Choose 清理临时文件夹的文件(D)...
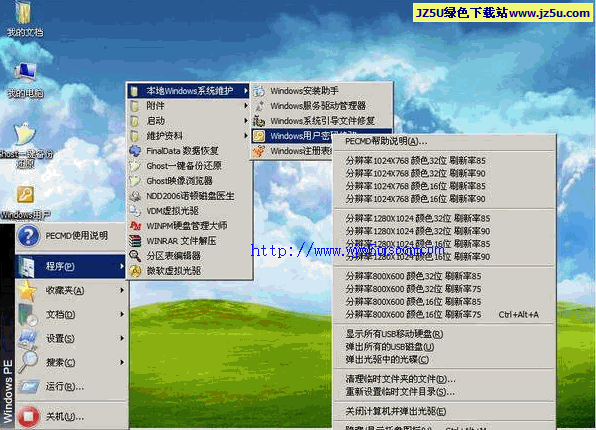596x430 pixels. [444, 379]
